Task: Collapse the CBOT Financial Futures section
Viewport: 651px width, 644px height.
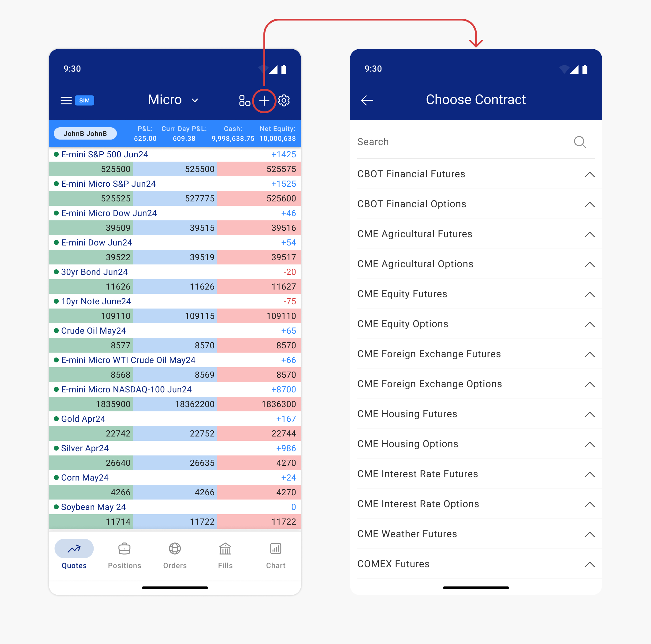Action: [590, 175]
